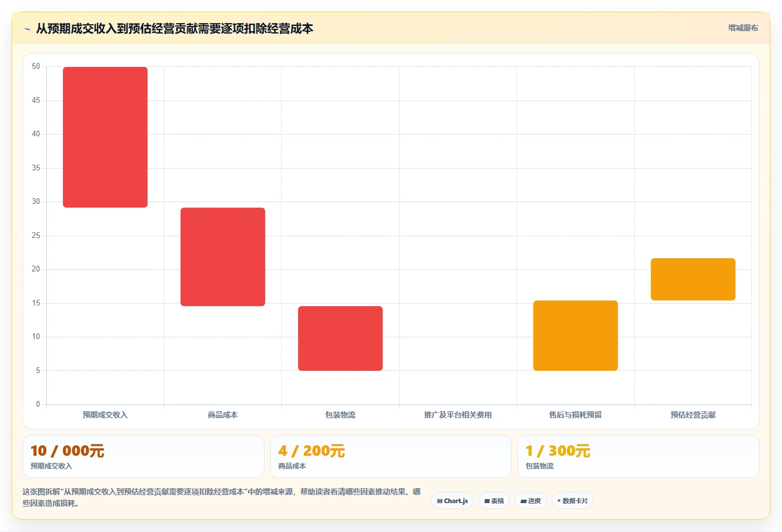This screenshot has width=782, height=532.
Task: Click the 商品成本 caption under 4 / 200元
Action: (292, 466)
